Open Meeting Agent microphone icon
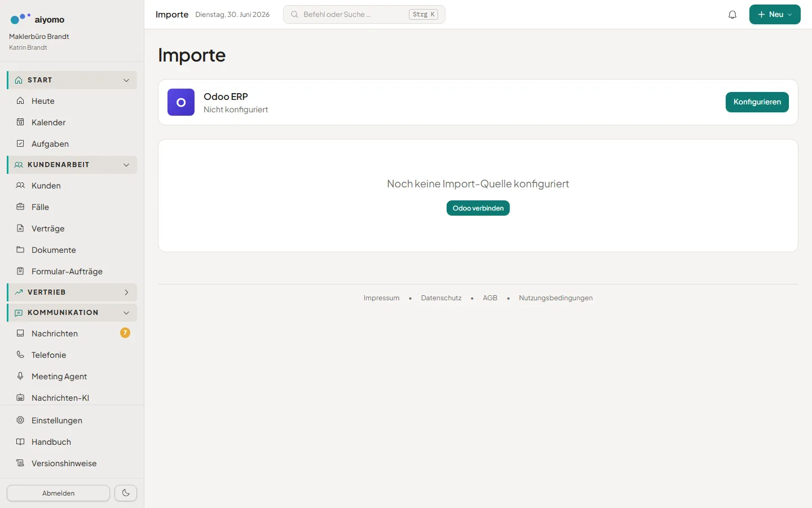Viewport: 812px width, 508px height. click(20, 376)
